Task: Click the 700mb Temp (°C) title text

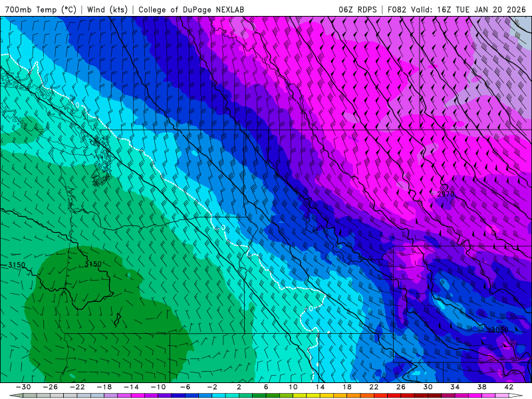Action: 41,9
